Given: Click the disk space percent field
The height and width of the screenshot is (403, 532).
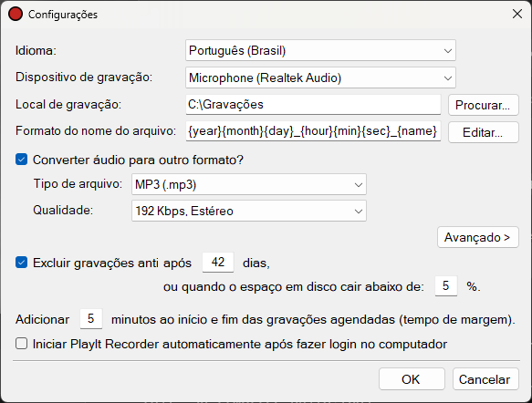Looking at the screenshot, I should point(446,285).
